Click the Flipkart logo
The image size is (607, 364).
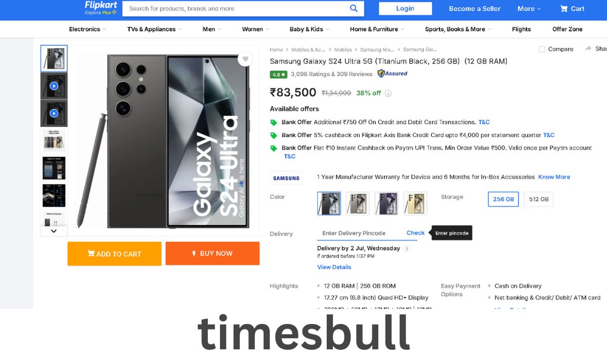point(101,8)
